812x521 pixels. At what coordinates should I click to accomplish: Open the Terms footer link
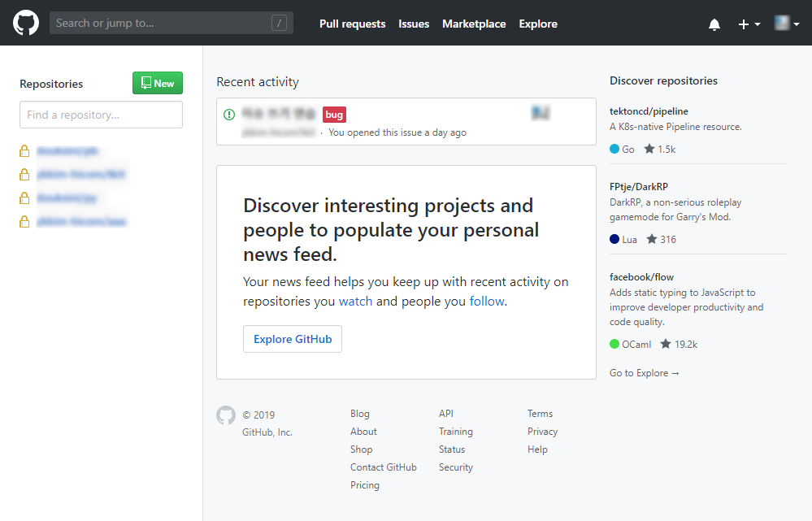(x=541, y=413)
